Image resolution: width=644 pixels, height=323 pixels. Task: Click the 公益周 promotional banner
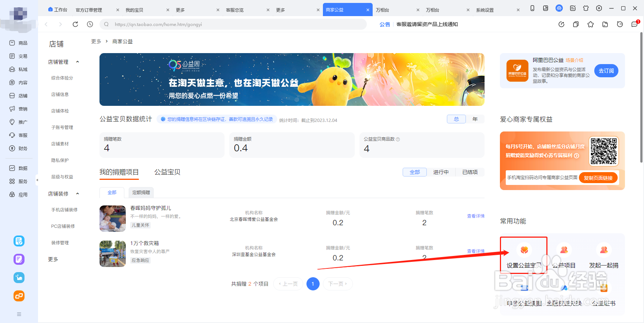point(292,79)
